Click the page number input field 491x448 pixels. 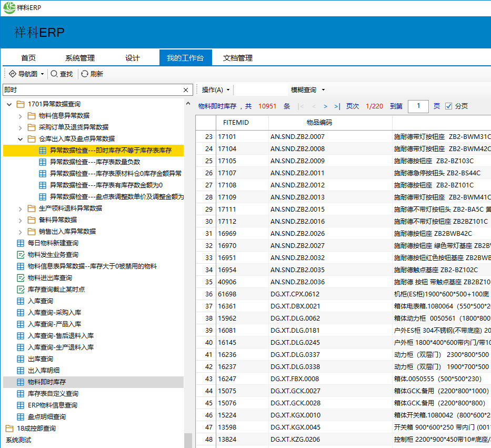tap(418, 106)
